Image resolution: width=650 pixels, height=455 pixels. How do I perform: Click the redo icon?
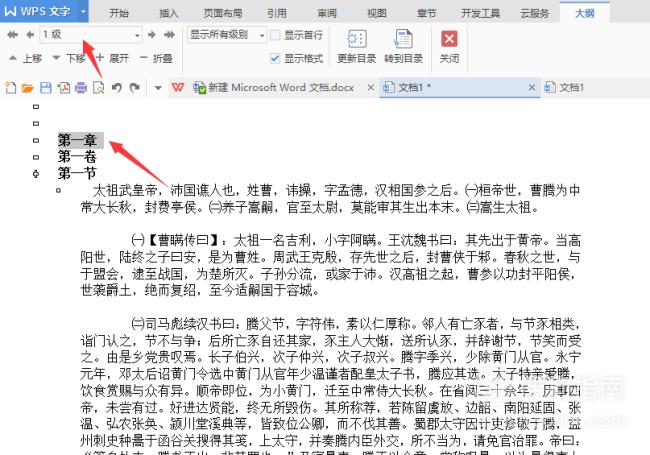pos(134,87)
